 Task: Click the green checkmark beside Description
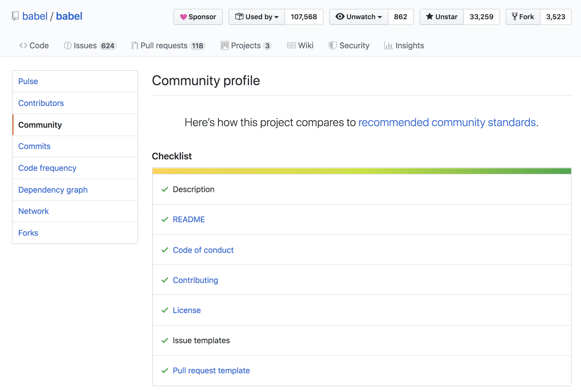click(165, 190)
